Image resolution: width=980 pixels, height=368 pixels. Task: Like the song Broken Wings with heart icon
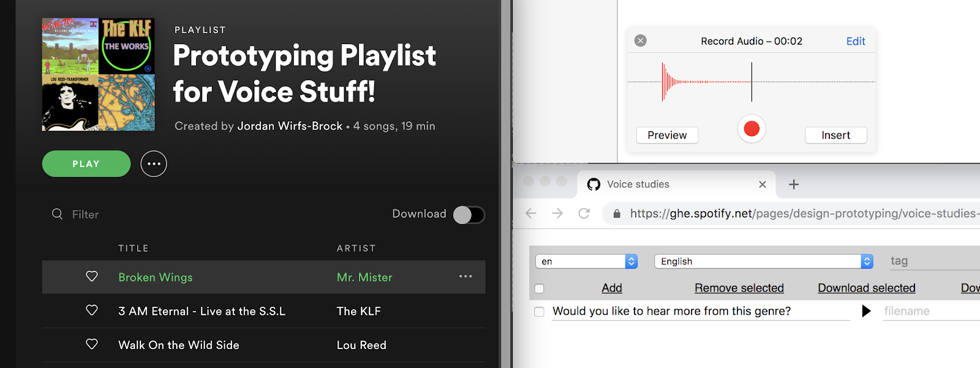[92, 277]
